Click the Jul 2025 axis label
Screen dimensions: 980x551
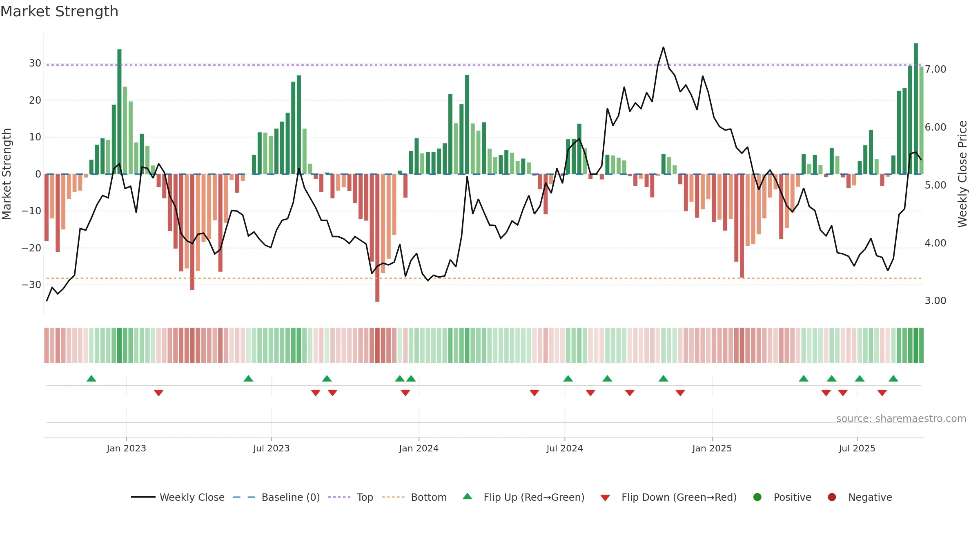pos(857,449)
